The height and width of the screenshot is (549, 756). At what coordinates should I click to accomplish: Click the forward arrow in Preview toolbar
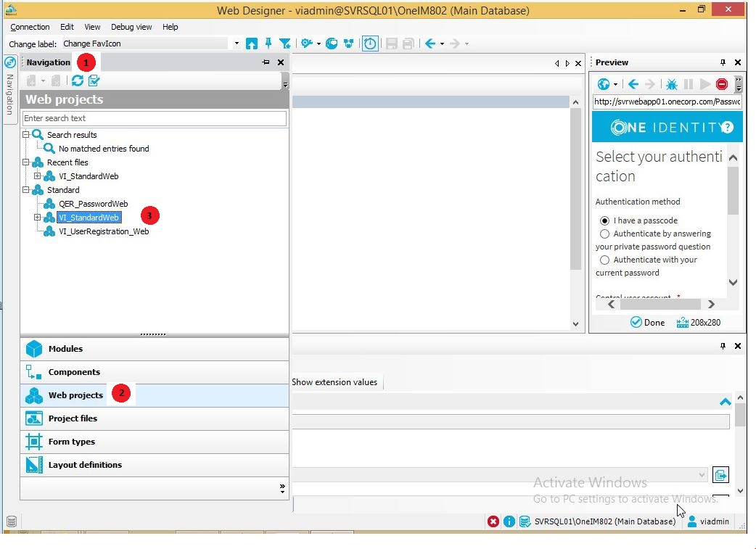650,84
